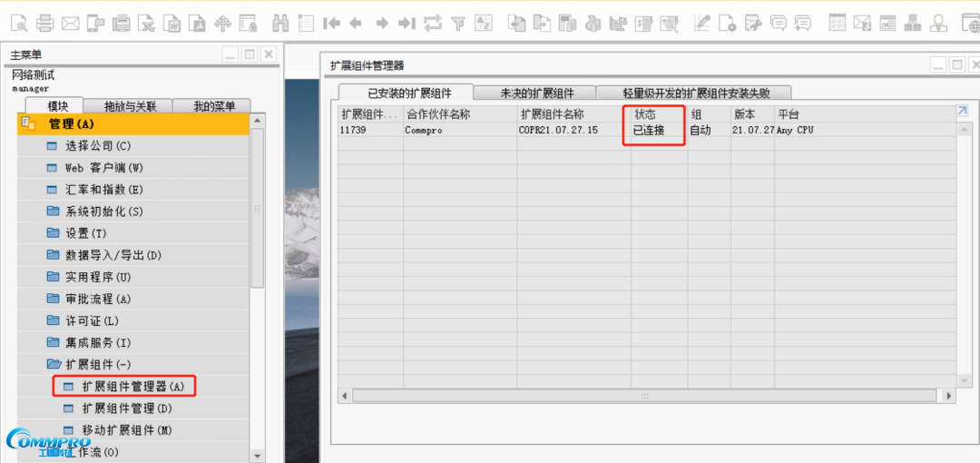980x463 pixels.
Task: Open 扩展组件管理器(A) menu item
Action: (132, 386)
